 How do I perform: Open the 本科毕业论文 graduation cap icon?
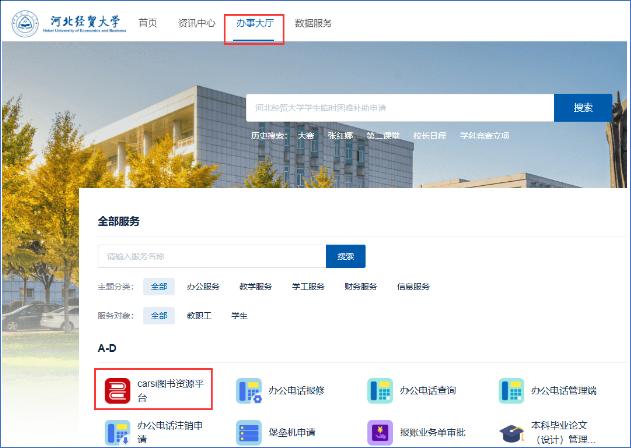(x=512, y=433)
